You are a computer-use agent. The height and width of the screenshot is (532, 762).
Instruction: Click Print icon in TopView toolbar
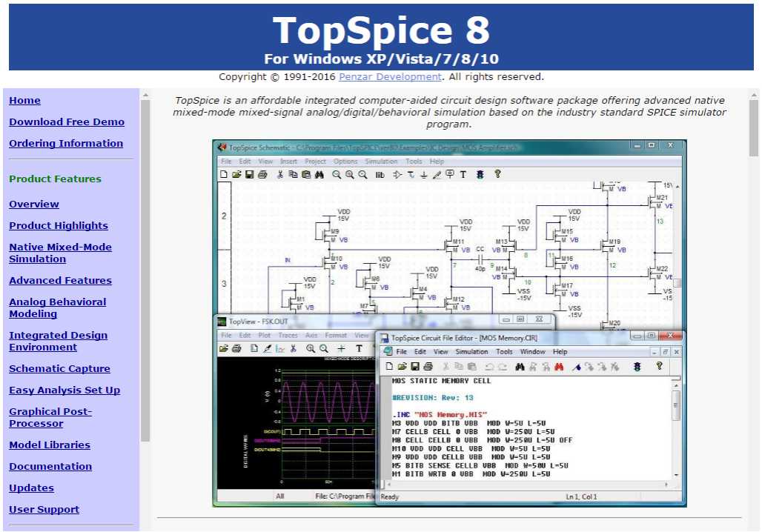(x=237, y=348)
